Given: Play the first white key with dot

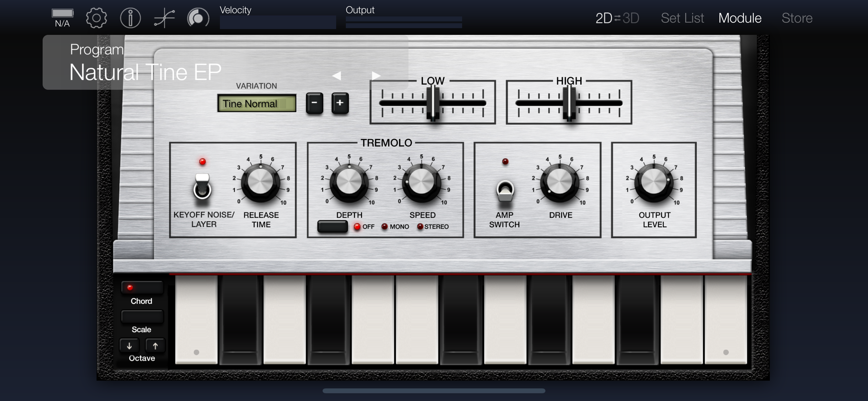Looking at the screenshot, I should [x=196, y=320].
